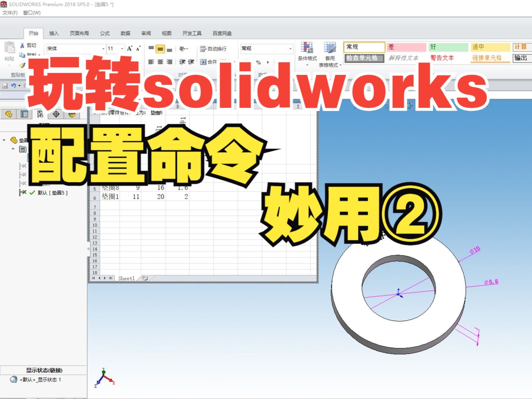
Task: Open the font name 宋体 dropdown
Action: [x=103, y=48]
